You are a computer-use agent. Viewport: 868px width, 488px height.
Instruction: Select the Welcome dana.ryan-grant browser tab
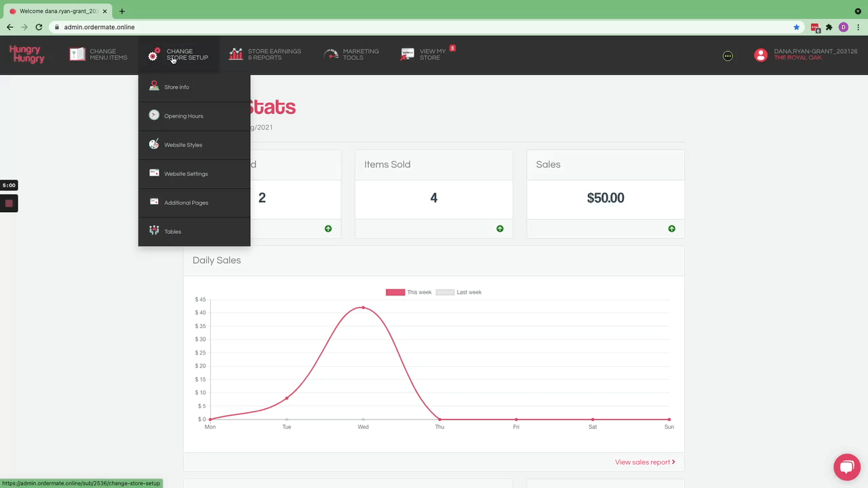click(57, 12)
